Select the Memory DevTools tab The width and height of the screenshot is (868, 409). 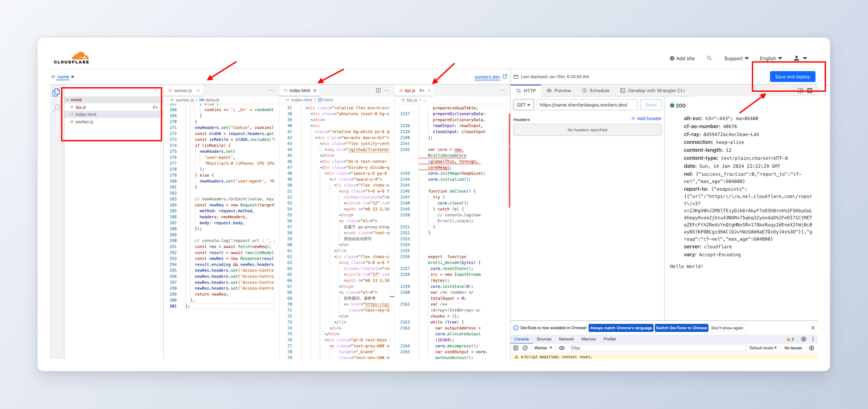pos(589,339)
